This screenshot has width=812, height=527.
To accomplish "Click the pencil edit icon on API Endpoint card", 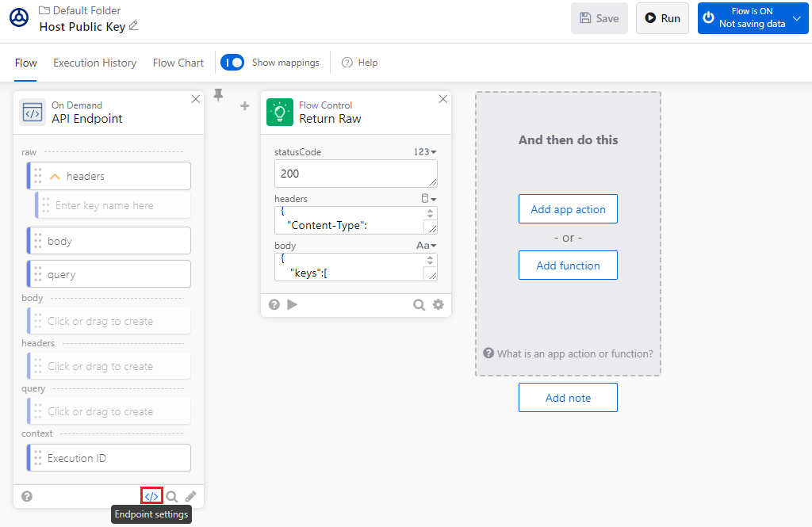I will [x=190, y=496].
